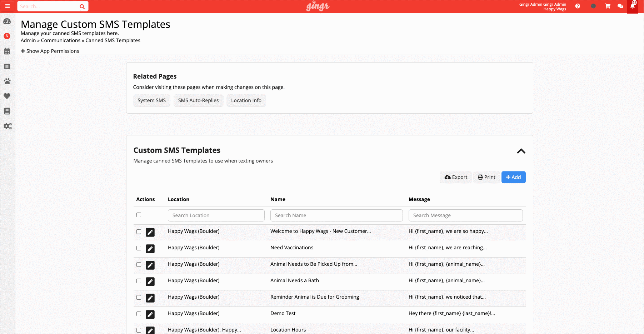Select 'Hey there {first_name} {last_name}!...' message
This screenshot has width=644, height=334.
[452, 313]
